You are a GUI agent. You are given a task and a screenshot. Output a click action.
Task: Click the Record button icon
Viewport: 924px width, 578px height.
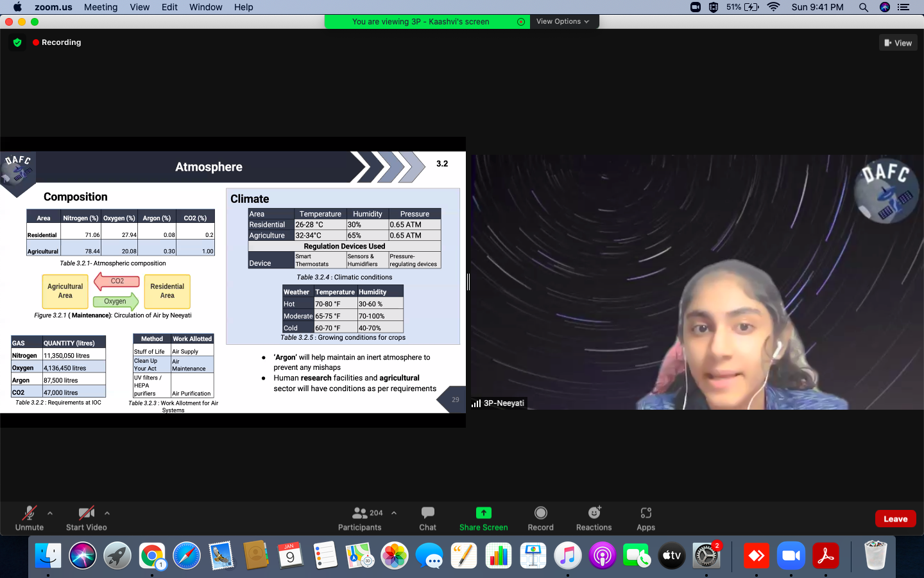(540, 512)
